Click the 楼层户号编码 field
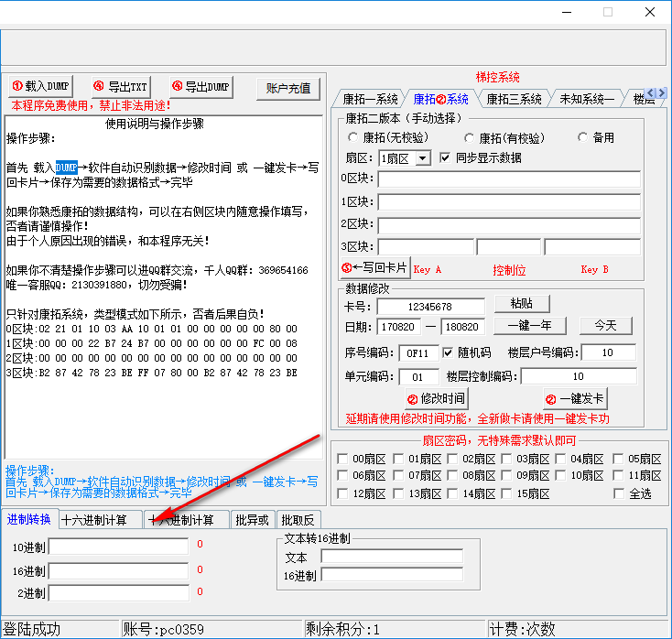Image resolution: width=672 pixels, height=639 pixels. click(608, 352)
